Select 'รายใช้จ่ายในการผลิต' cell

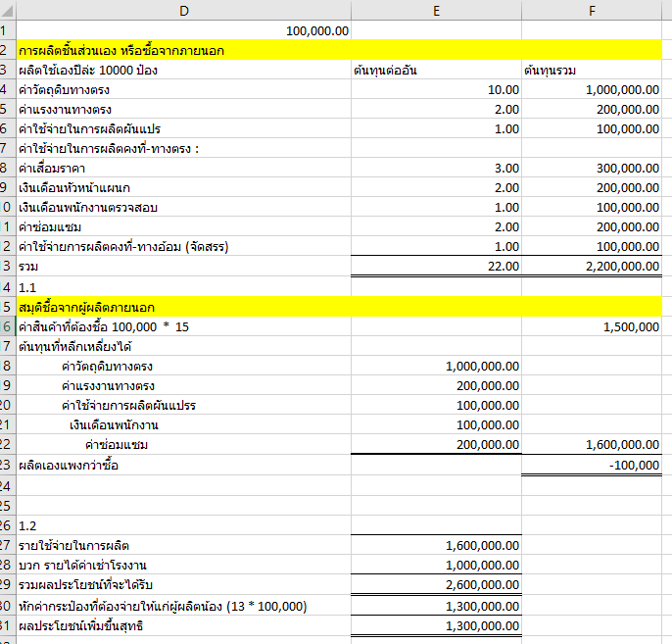click(183, 545)
